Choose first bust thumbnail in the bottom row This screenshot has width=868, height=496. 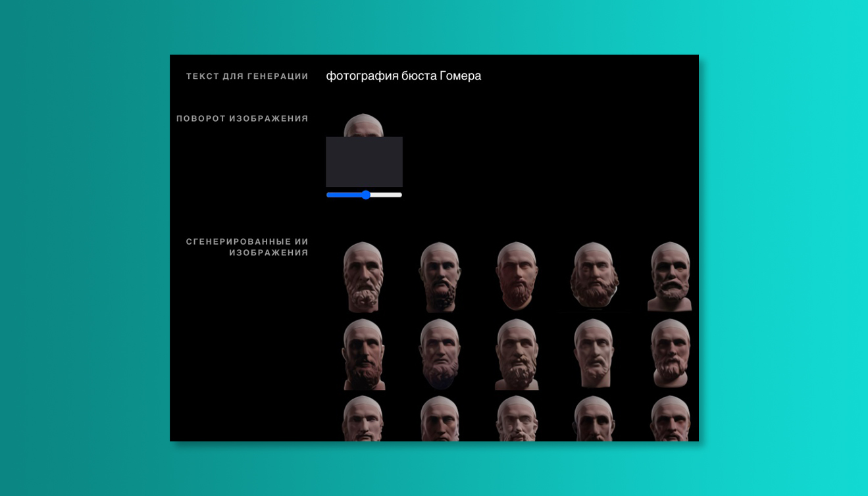[363, 419]
